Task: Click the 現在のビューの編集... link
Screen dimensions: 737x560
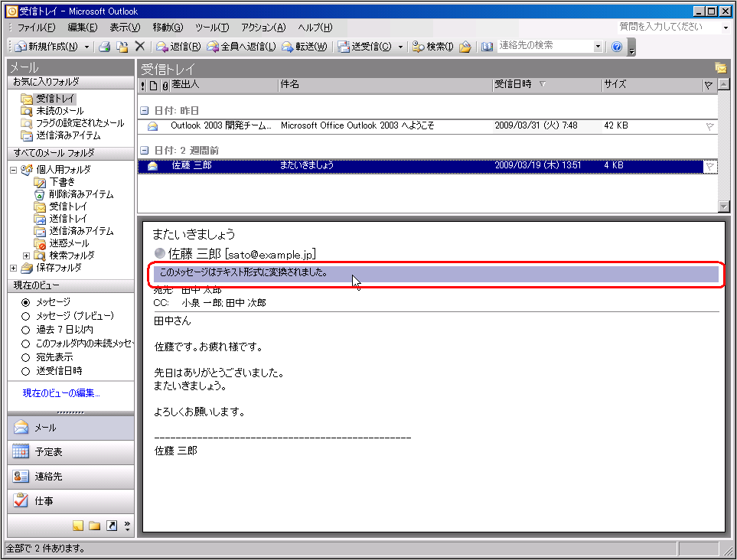Action: (61, 392)
